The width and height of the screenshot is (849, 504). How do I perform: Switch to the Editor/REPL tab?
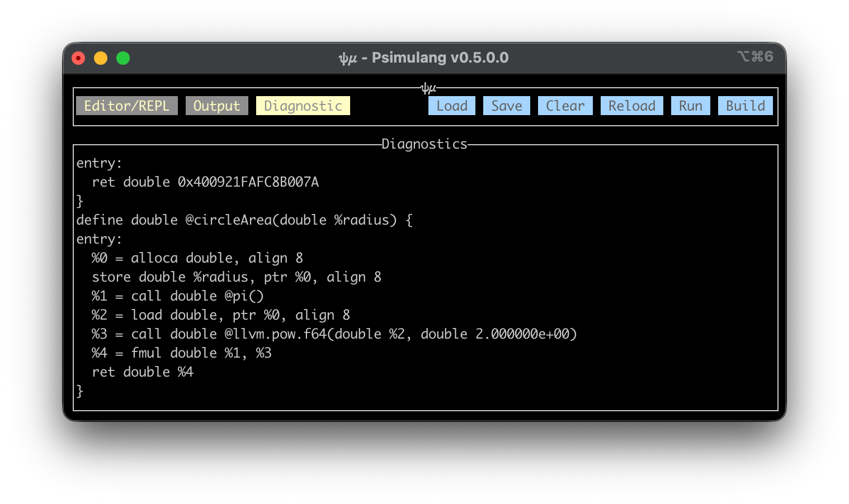click(126, 106)
